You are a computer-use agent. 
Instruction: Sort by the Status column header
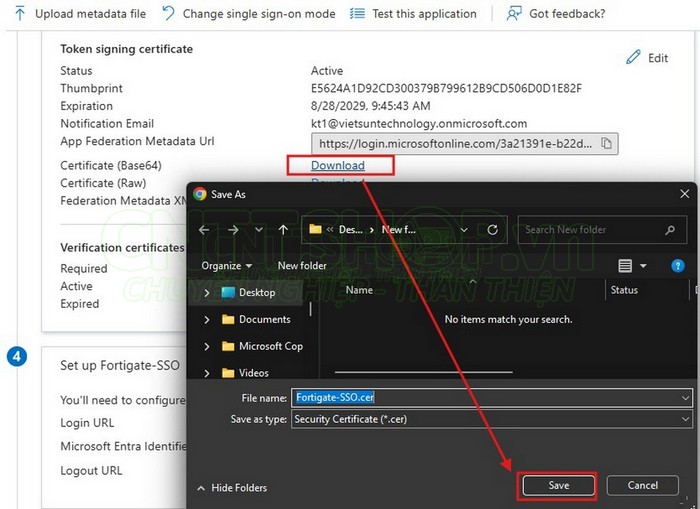pos(624,290)
